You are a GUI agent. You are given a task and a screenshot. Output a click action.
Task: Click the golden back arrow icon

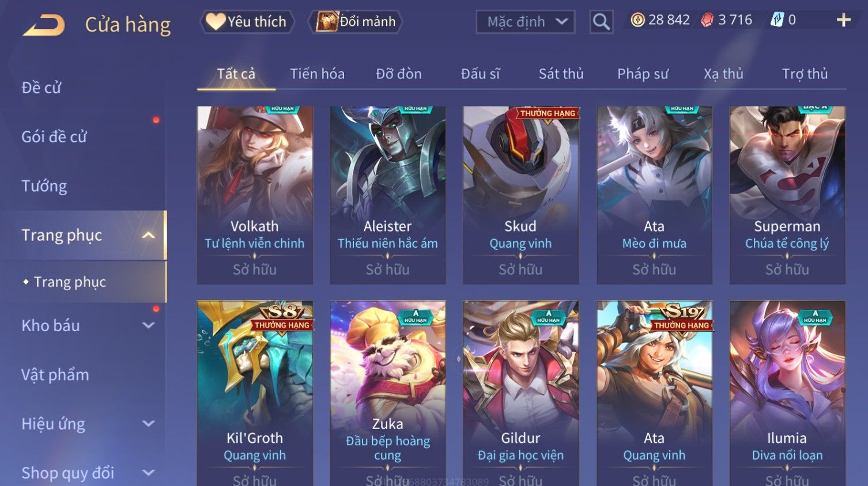(x=44, y=25)
